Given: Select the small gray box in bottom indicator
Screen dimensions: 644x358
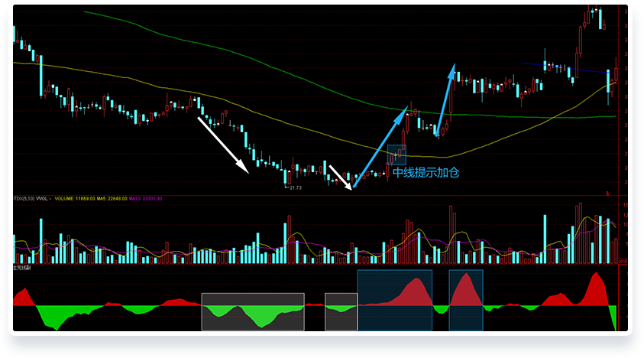Looking at the screenshot, I should point(341,311).
